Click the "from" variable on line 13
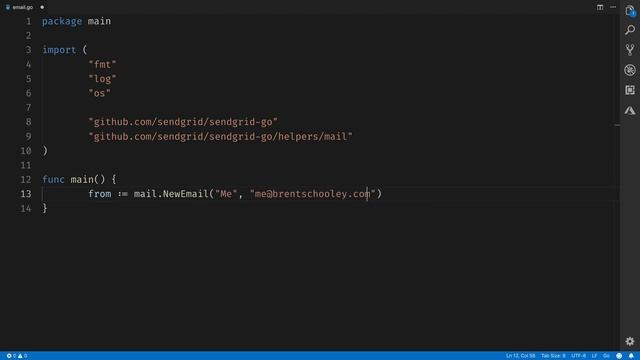 coord(100,194)
